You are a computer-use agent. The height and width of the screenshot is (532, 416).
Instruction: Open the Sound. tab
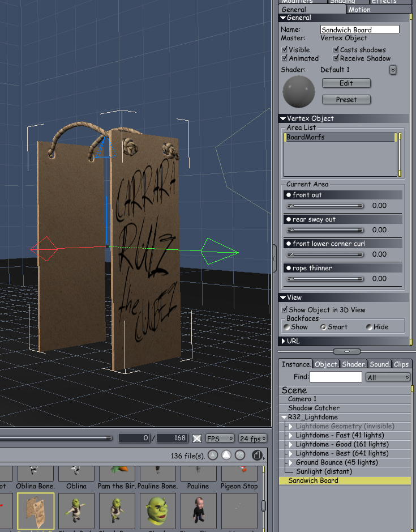click(x=379, y=364)
